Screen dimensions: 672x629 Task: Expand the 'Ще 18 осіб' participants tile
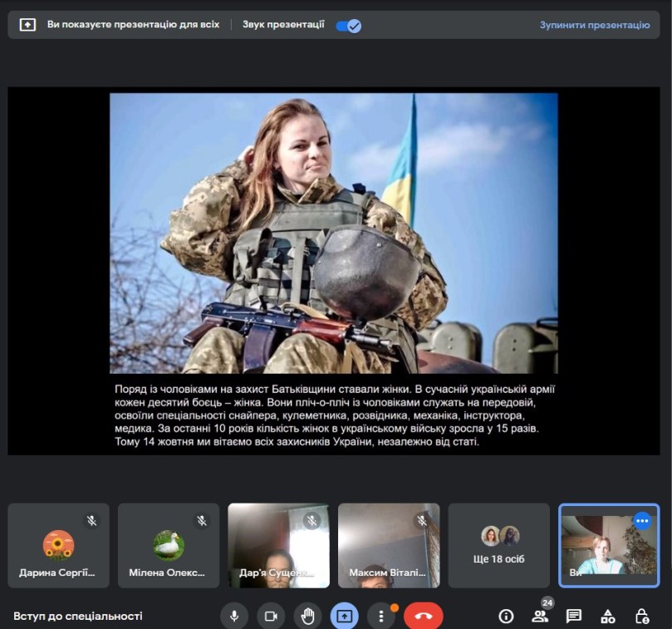point(499,545)
